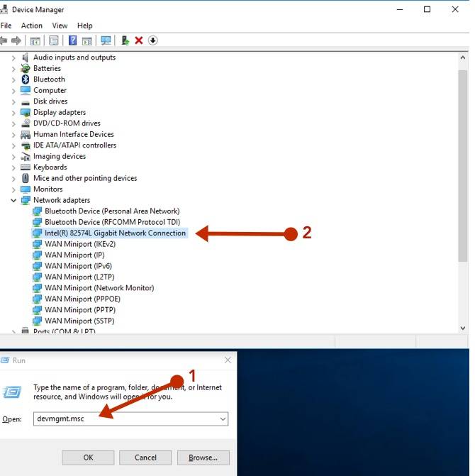Expand the Bluetooth node

coord(13,80)
